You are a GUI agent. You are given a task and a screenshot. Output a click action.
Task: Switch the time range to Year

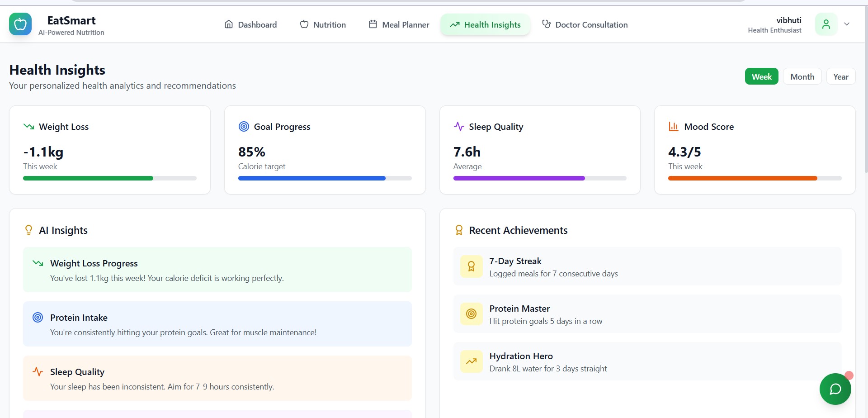pos(841,76)
